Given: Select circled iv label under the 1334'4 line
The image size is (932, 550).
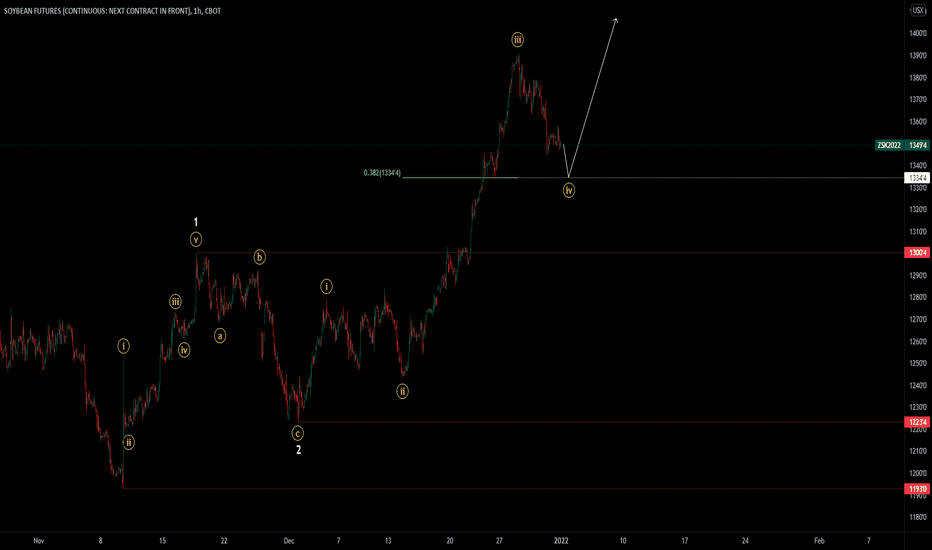Looking at the screenshot, I should [569, 190].
